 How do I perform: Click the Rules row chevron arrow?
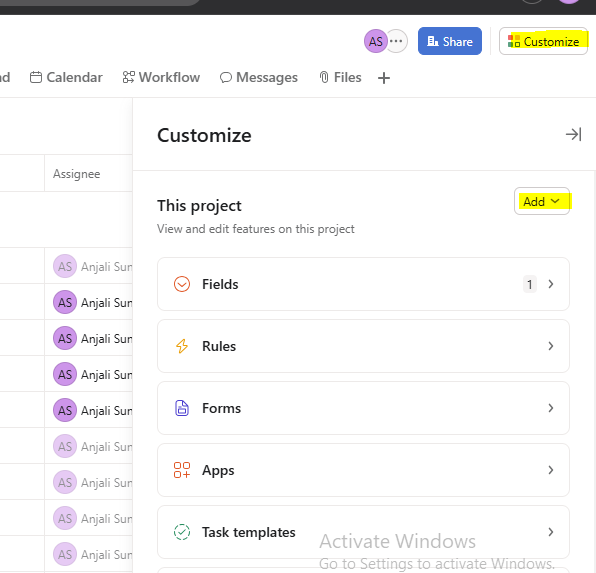click(551, 346)
